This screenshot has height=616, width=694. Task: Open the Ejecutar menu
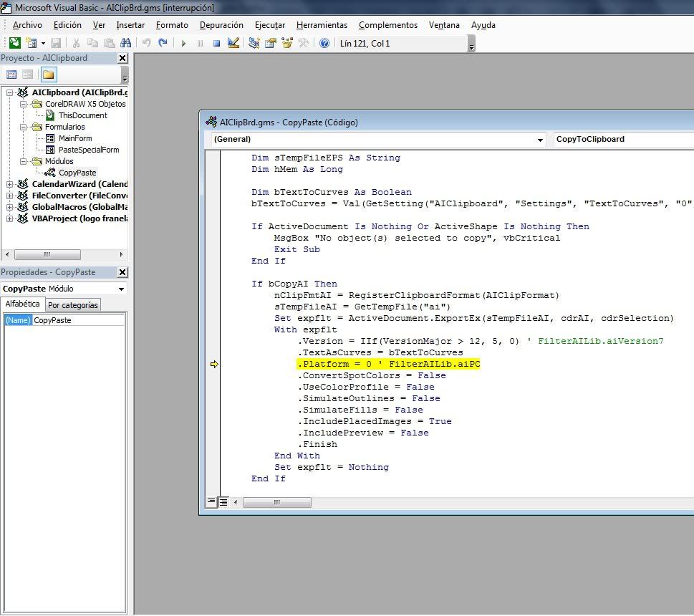[270, 25]
